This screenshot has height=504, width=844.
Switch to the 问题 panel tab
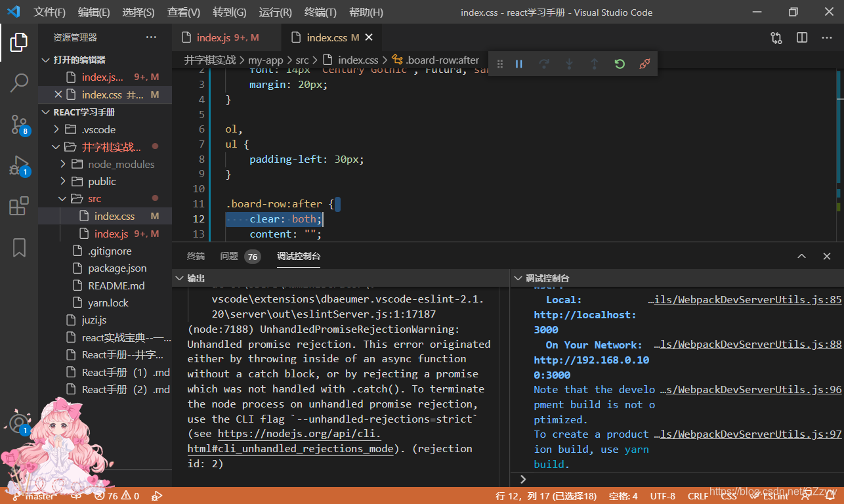click(240, 256)
